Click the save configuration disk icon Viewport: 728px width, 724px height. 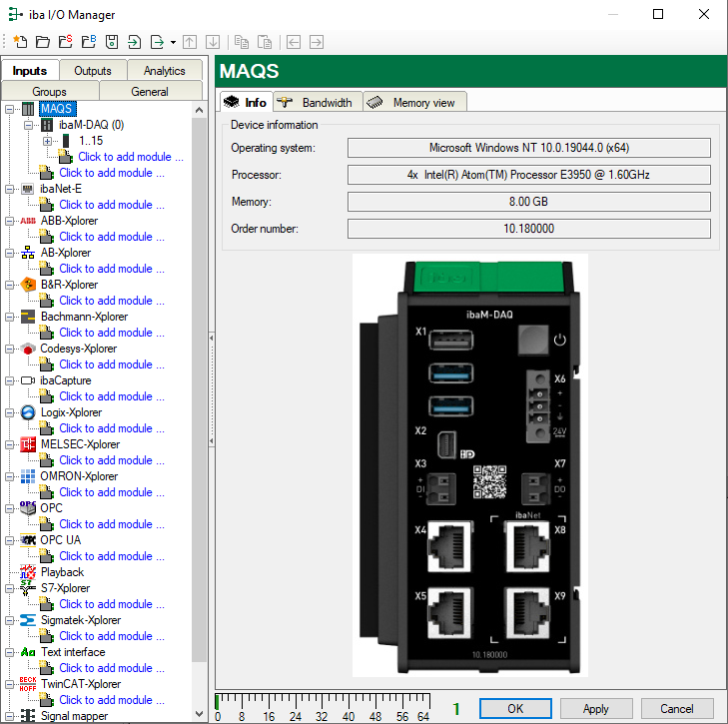coord(112,42)
